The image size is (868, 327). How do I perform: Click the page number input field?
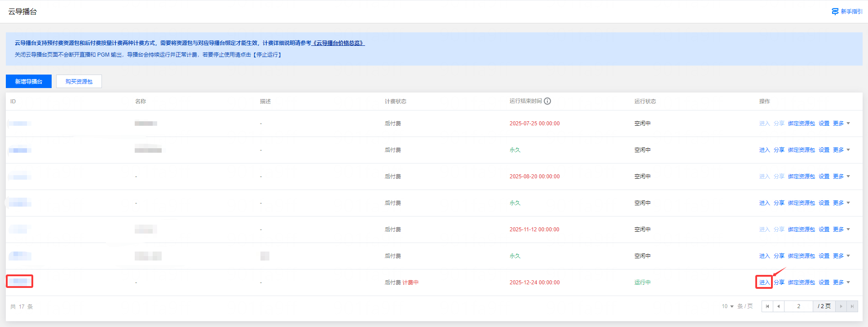tap(798, 306)
